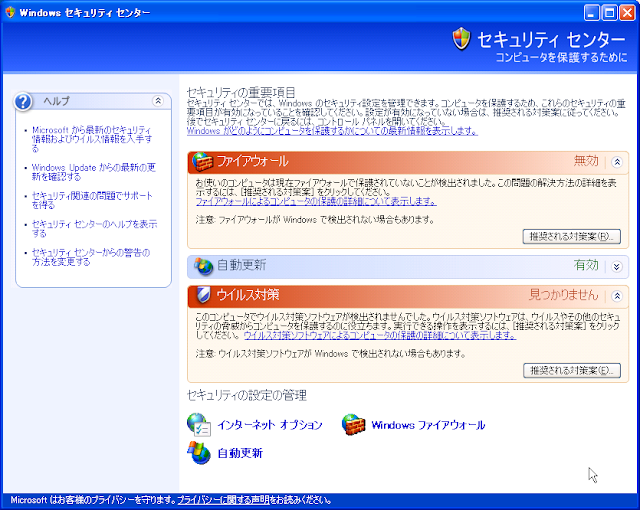Open Microsoft latest security and virus info link
The width and height of the screenshot is (640, 510).
(x=92, y=139)
